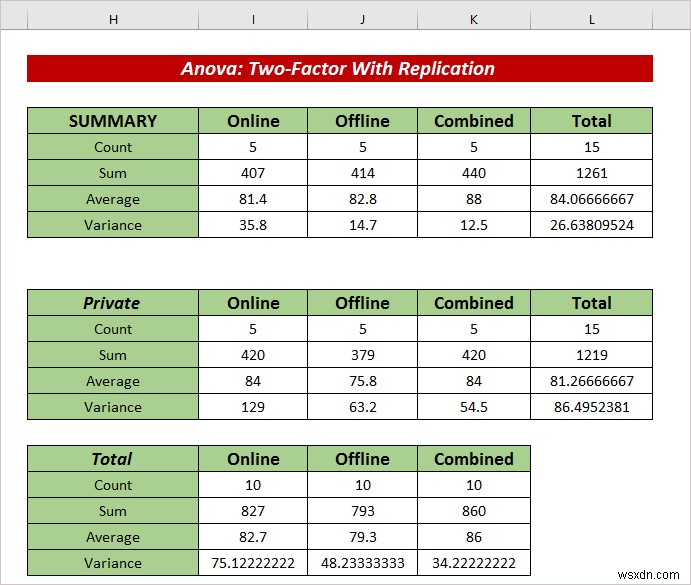Click the Anova: Two-Factor With Replication title
This screenshot has height=585, width=691.
click(340, 68)
